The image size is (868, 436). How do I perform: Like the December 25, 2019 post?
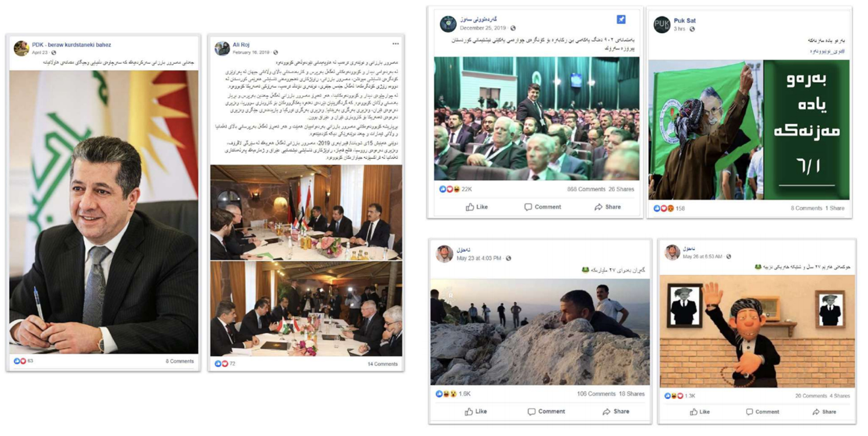pyautogui.click(x=477, y=207)
